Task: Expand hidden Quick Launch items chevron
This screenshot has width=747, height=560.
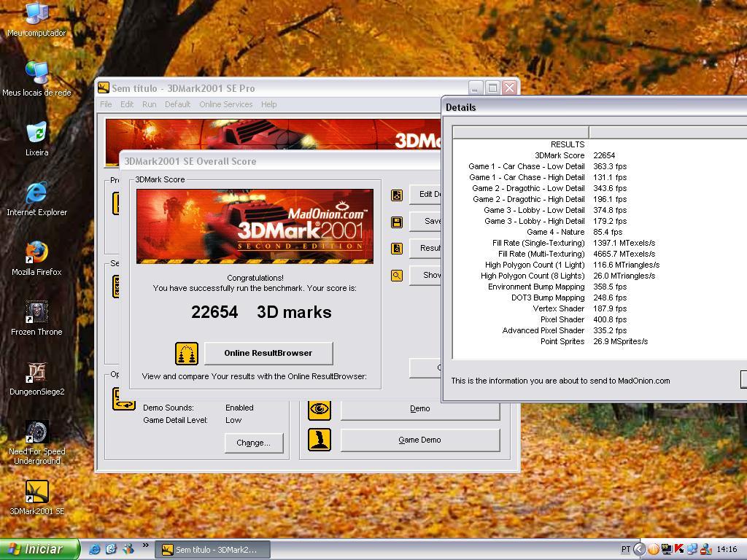Action: tap(145, 545)
